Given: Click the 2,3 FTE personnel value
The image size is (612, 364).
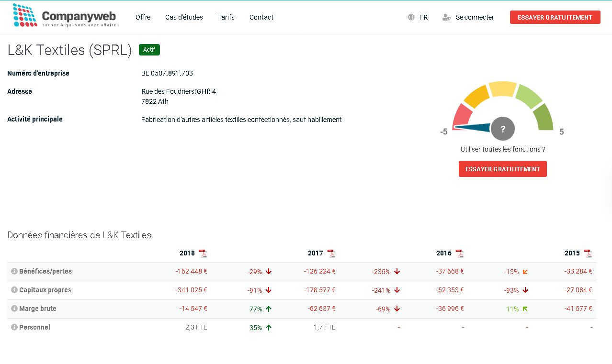Looking at the screenshot, I should 196,327.
